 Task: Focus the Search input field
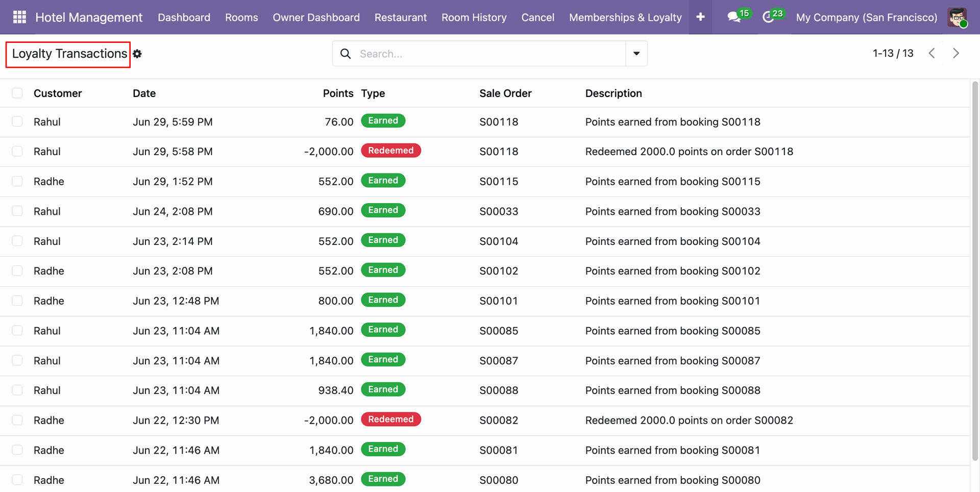coord(490,54)
